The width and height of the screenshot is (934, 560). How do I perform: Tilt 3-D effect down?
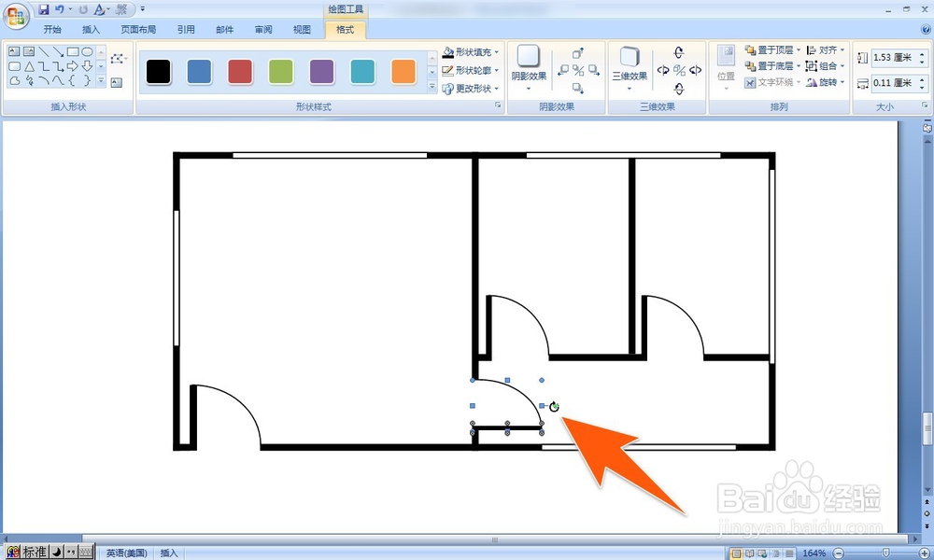tap(679, 90)
